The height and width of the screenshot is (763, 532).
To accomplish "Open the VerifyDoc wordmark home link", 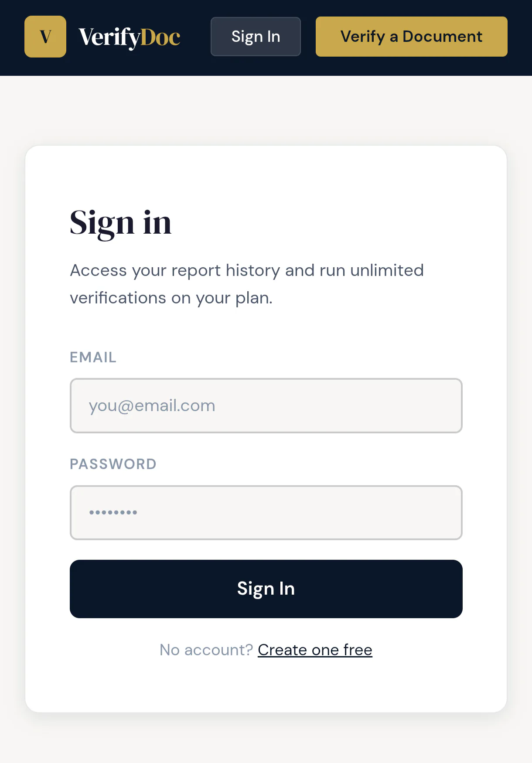I will click(130, 37).
